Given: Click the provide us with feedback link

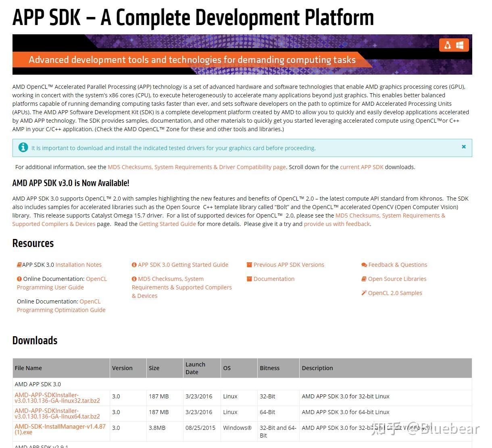Looking at the screenshot, I should (x=337, y=224).
